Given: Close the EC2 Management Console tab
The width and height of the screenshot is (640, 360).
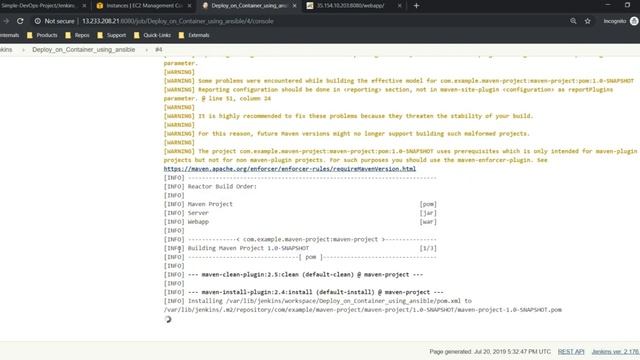Looking at the screenshot, I should tap(189, 6).
